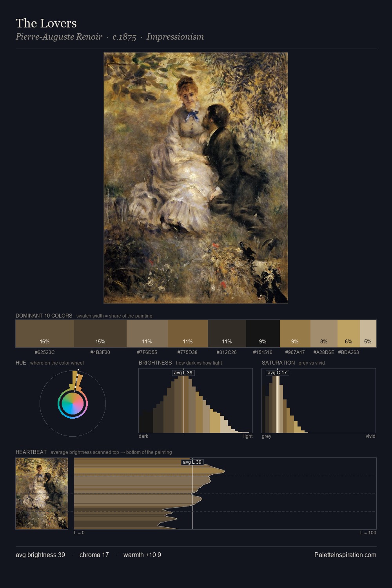Pick the #A28D6E tan swatch

click(x=324, y=334)
